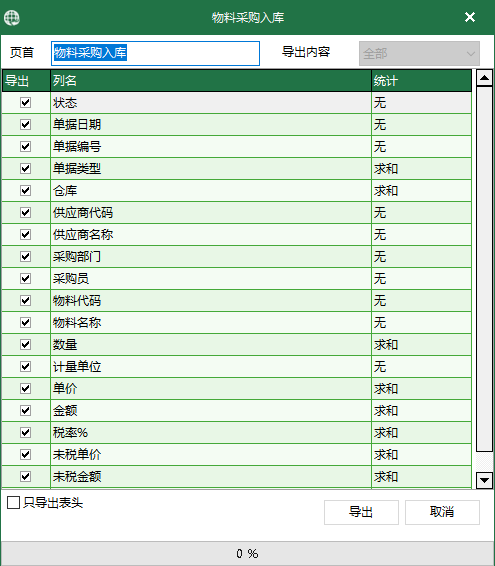Click the scrollbar down arrow button
Screen dimensions: 495x566
pos(484,480)
